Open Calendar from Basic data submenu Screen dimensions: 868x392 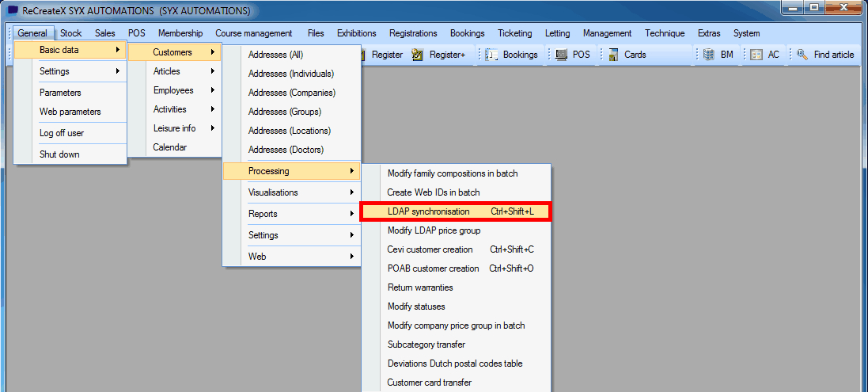(x=169, y=147)
